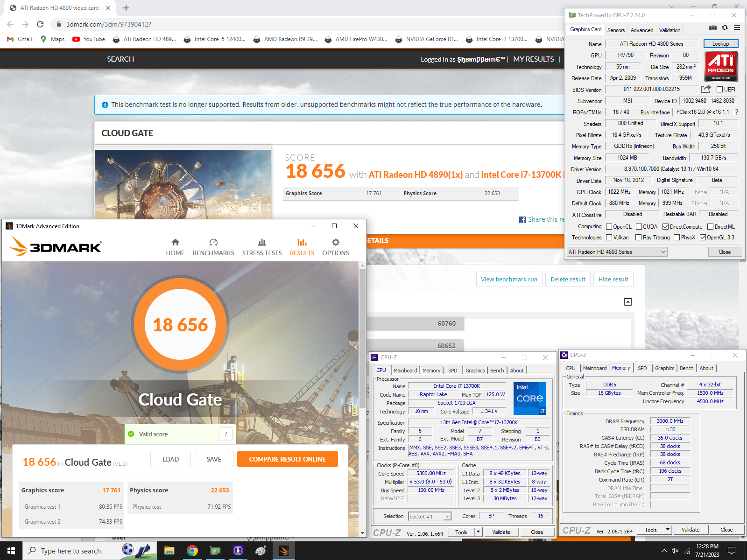
Task: Switch to the Validation tab in GPU-Z
Action: pyautogui.click(x=669, y=30)
